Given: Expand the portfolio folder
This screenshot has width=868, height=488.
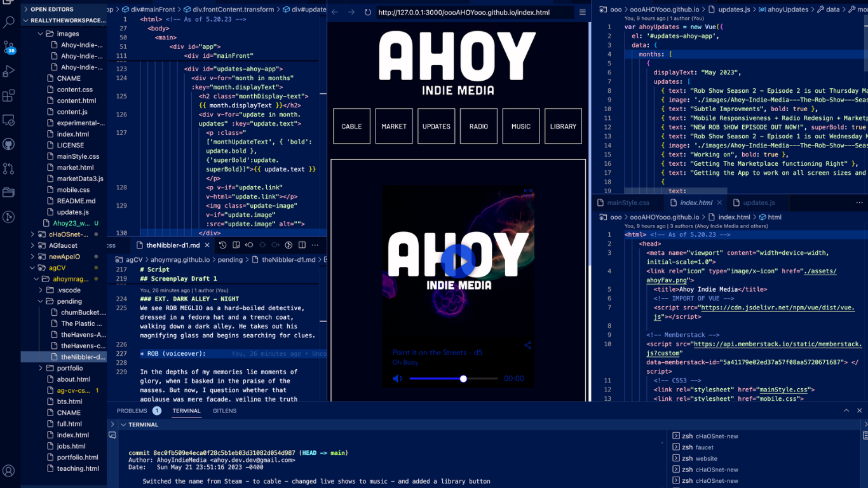Looking at the screenshot, I should pyautogui.click(x=69, y=368).
